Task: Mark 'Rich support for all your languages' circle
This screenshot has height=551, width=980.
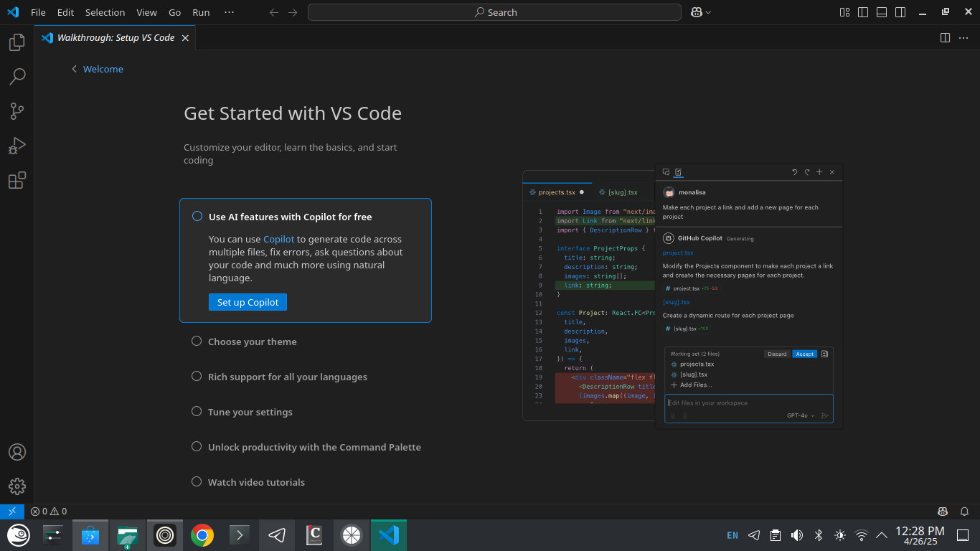Action: 197,376
